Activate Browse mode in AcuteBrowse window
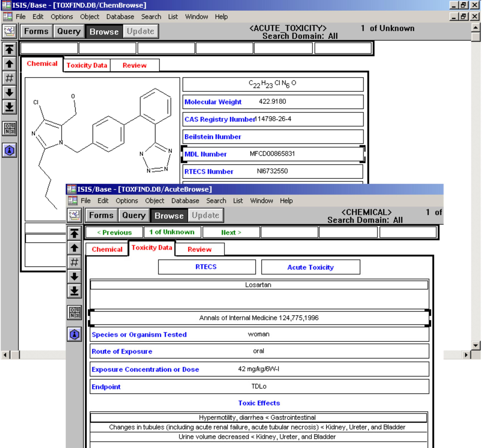This screenshot has width=483, height=448. tap(169, 215)
